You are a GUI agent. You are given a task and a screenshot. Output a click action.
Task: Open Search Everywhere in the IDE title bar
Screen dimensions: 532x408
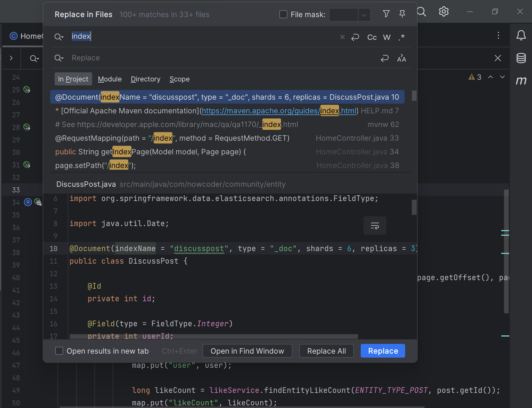421,12
